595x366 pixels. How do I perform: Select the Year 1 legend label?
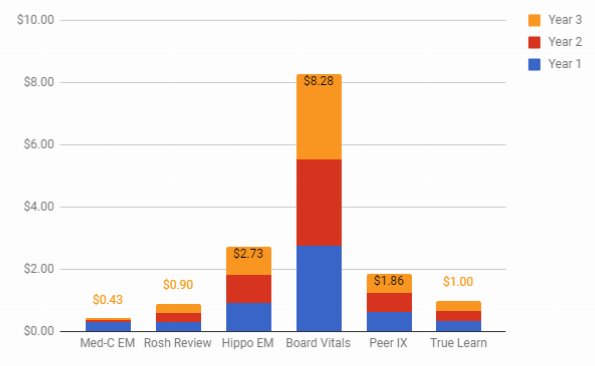(x=565, y=64)
